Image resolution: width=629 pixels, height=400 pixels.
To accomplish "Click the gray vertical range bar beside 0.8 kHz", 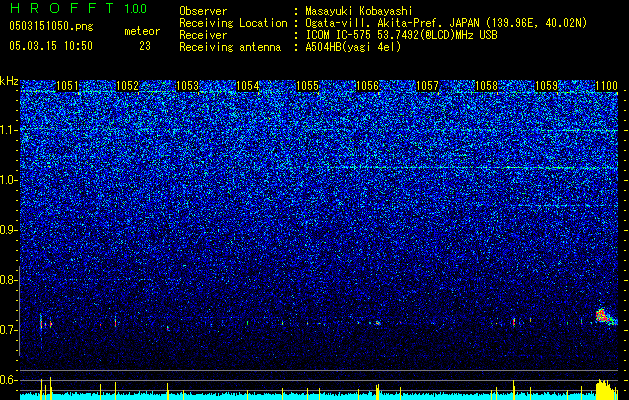I will pyautogui.click(x=20, y=311).
